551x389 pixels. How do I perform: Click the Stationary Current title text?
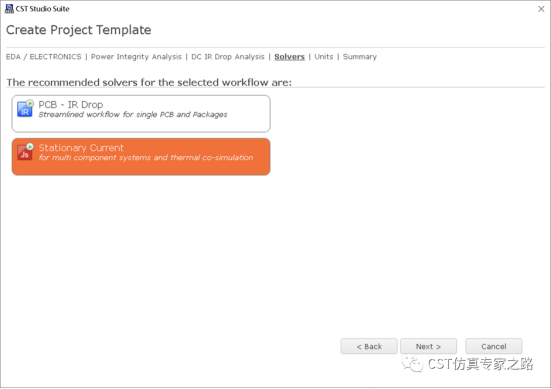point(81,148)
